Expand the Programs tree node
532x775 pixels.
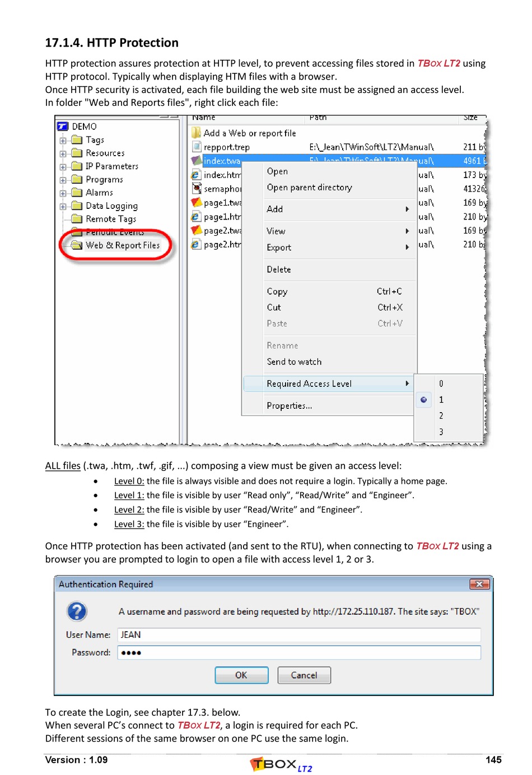[x=63, y=180]
